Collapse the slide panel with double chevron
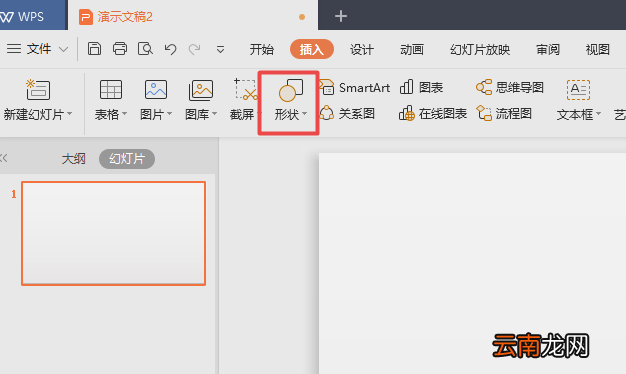626x374 pixels. [4, 158]
